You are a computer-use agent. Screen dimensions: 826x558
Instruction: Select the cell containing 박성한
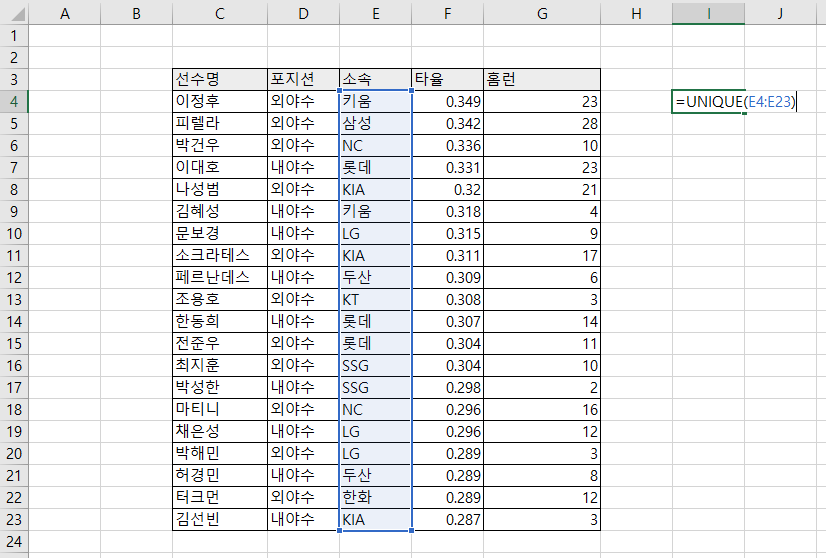tap(220, 388)
